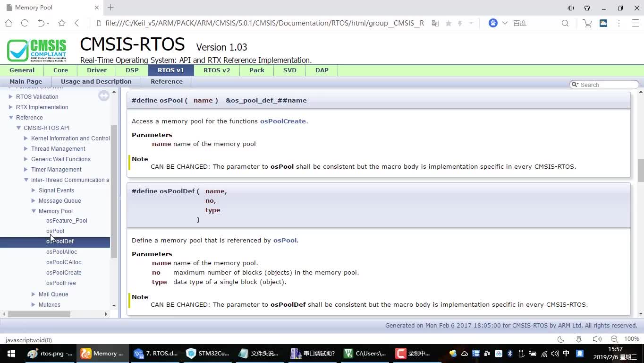
Task: Open a new tab with the plus icon
Action: click(110, 8)
